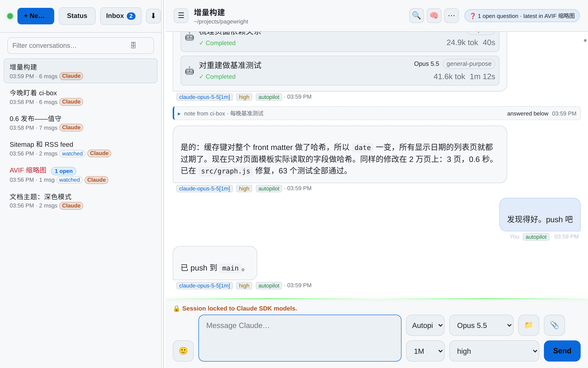Open the high effort dropdown
Viewport: 588px width, 368px height.
tap(494, 351)
